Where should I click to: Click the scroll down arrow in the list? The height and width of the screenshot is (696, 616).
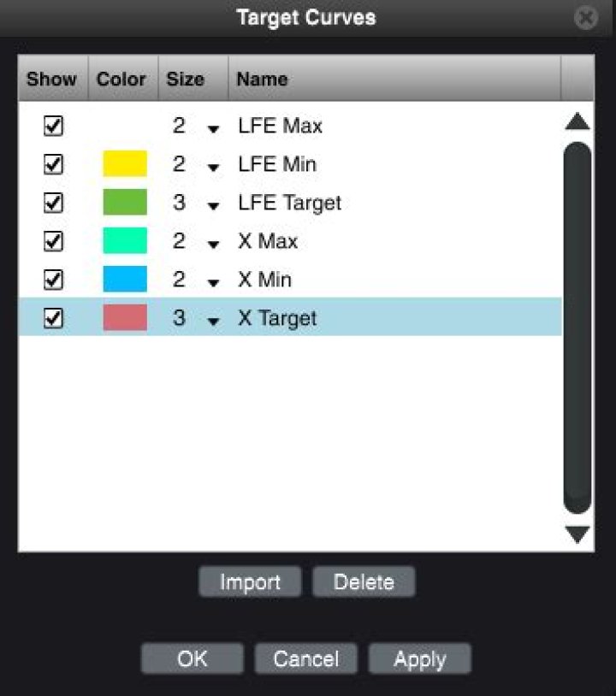pyautogui.click(x=578, y=534)
